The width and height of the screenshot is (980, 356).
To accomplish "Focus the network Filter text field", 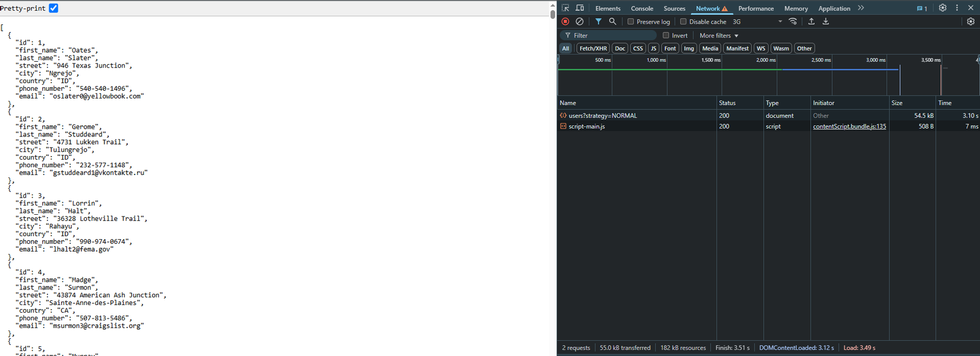I will pos(608,35).
